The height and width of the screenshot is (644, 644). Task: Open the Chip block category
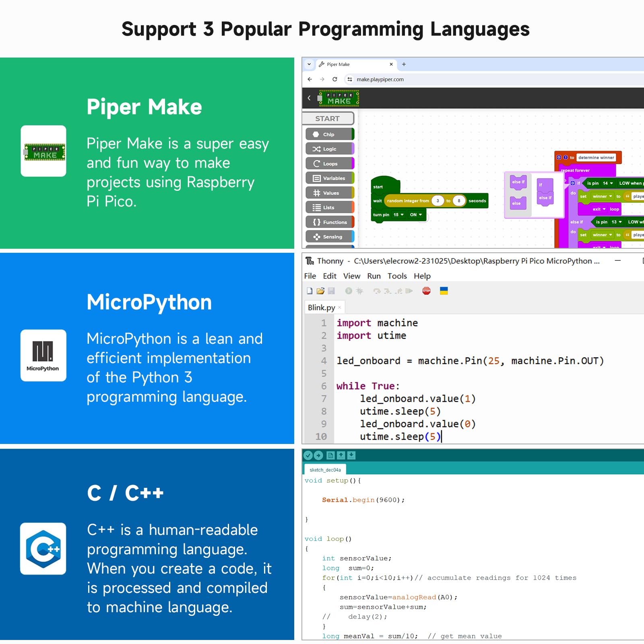(330, 134)
